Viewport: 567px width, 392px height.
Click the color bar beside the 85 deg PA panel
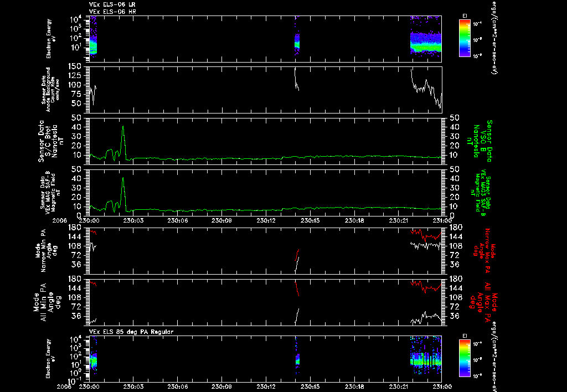(x=465, y=358)
